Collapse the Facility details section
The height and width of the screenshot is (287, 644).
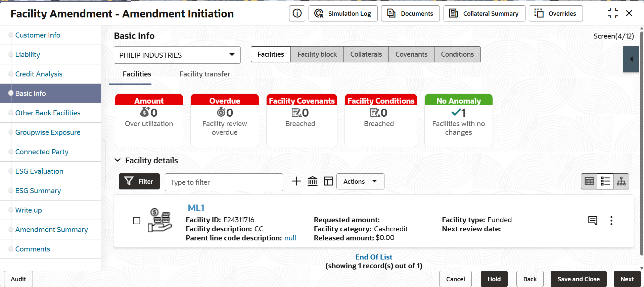tap(118, 160)
